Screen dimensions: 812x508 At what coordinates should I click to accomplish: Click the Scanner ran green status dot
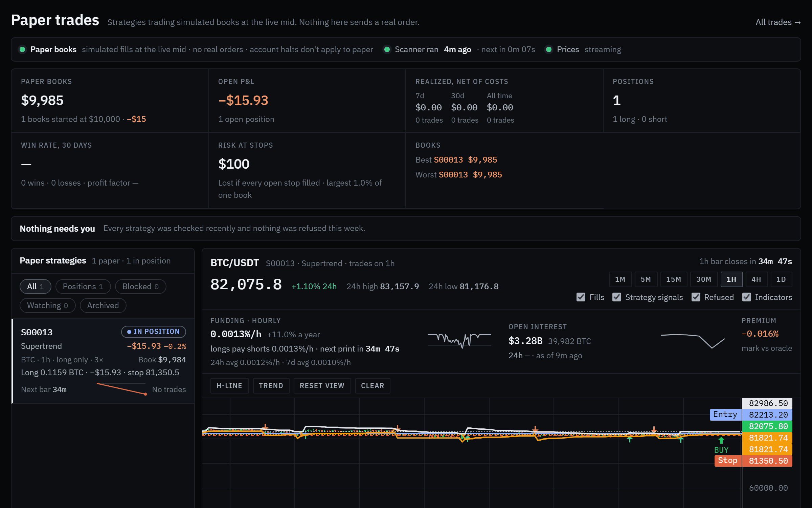point(387,49)
